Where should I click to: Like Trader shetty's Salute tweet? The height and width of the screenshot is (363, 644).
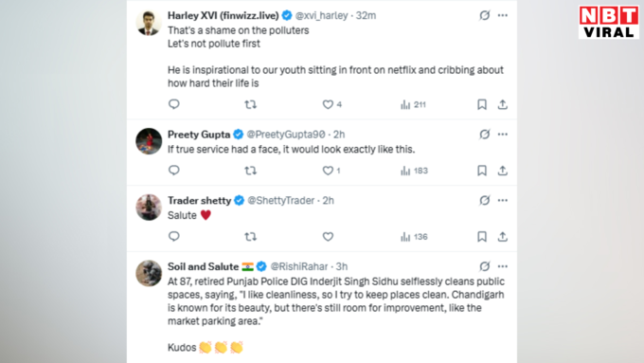(x=328, y=237)
